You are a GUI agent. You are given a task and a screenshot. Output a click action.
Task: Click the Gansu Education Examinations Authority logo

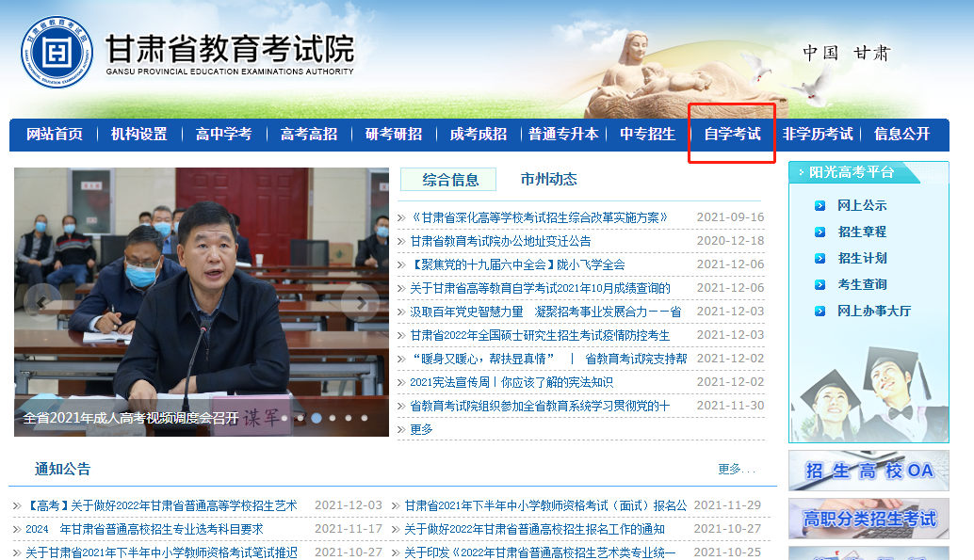coord(57,52)
